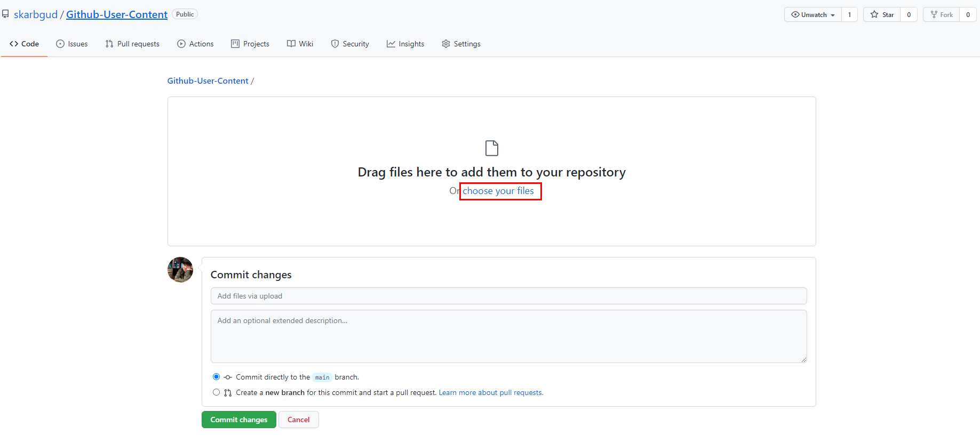Viewport: 980px width, 443px height.
Task: Click the description box resize handle
Action: (x=803, y=359)
